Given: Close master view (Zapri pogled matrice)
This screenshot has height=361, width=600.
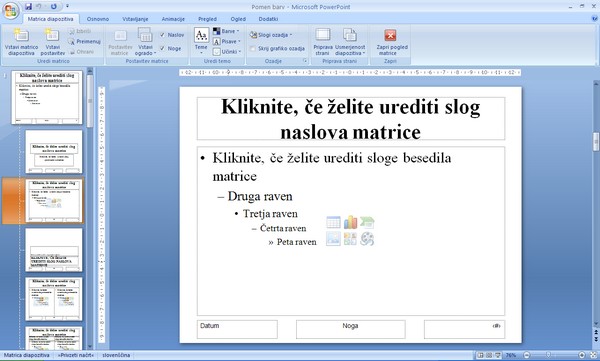Looking at the screenshot, I should (392, 42).
